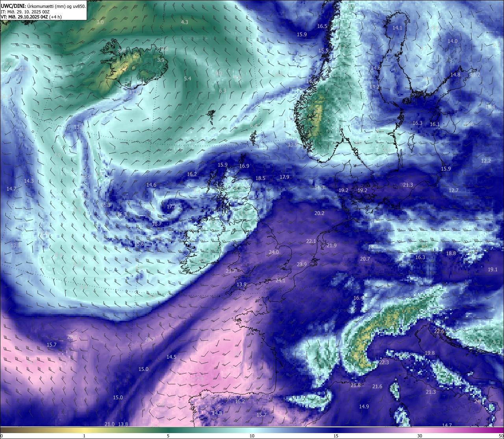The image size is (504, 439).
Task: Click the '23.7' value label
Action: [231, 271]
